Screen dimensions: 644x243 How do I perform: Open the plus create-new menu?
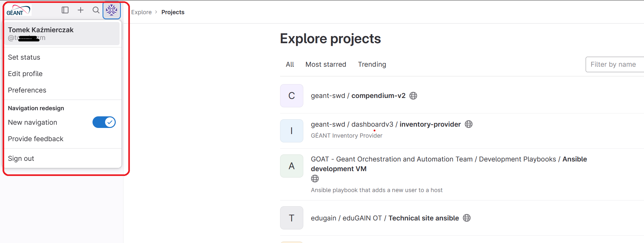(x=81, y=10)
